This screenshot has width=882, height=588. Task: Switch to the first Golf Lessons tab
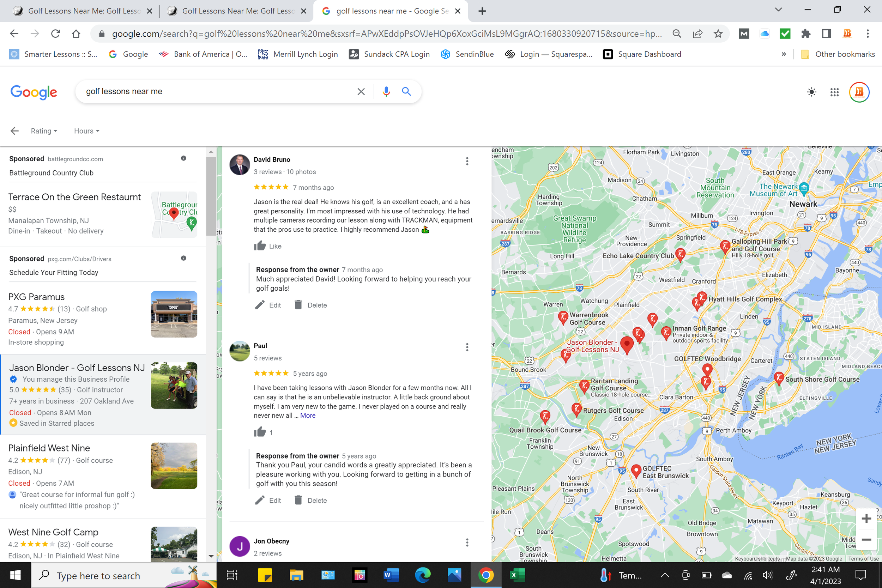click(79, 11)
